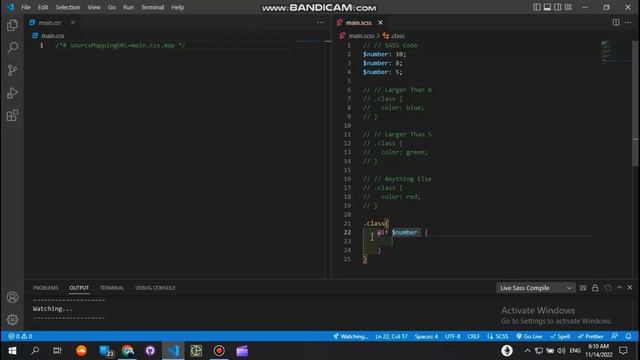Screen dimensions: 640x360
Task: Toggle secondary sidebar layout button
Action: coord(558,7)
